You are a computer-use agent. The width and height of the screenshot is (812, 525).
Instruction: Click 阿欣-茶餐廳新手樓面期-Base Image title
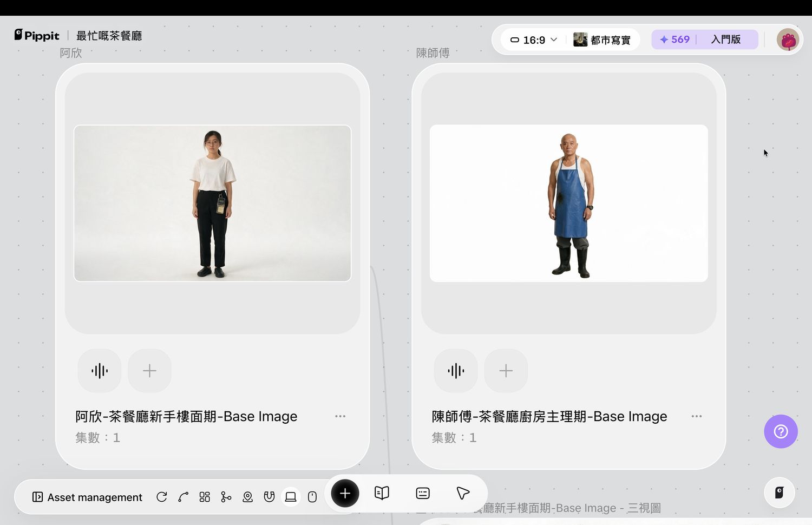pos(186,416)
